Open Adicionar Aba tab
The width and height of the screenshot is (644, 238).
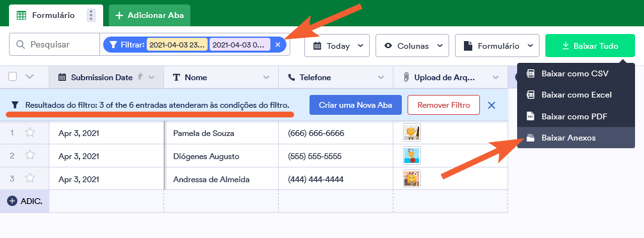(x=149, y=15)
